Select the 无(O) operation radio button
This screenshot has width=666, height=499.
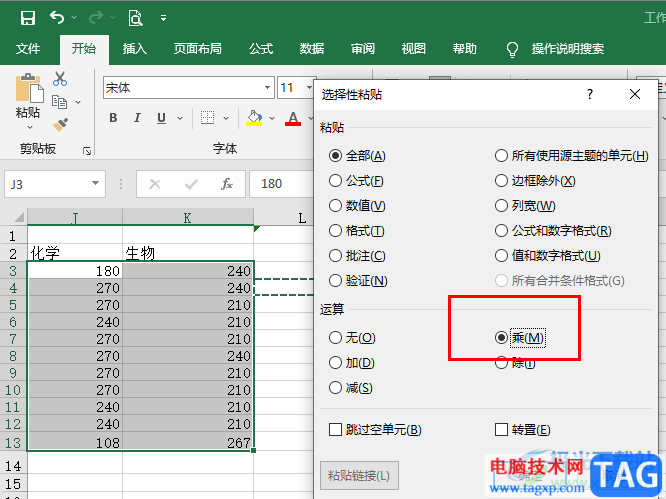[x=335, y=338]
